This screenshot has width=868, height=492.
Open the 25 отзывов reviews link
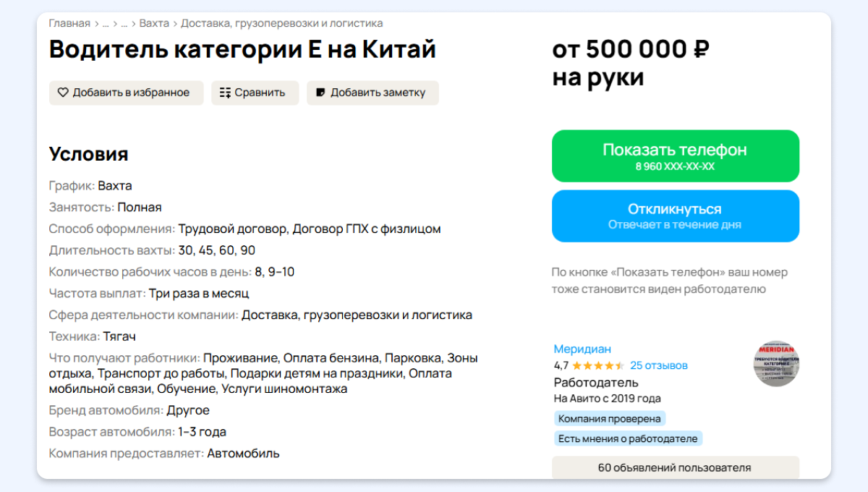[659, 365]
